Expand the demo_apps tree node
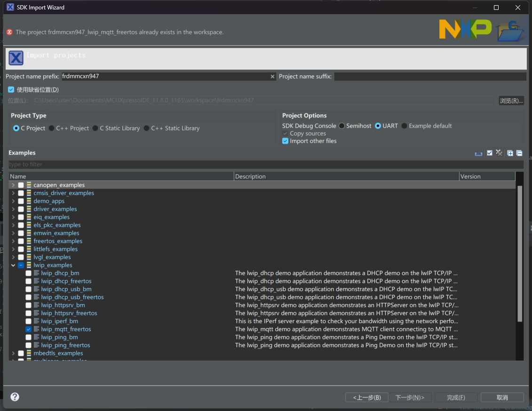The image size is (532, 411). point(13,201)
